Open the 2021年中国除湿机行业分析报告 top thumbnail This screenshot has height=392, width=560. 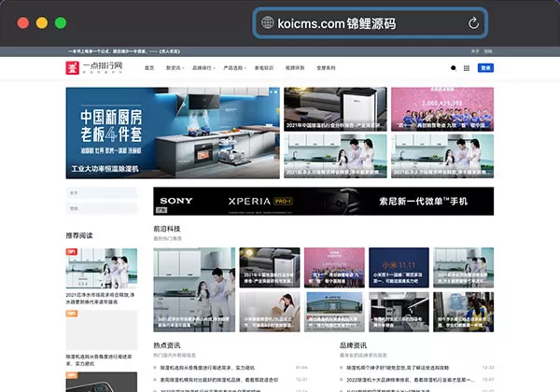click(x=335, y=109)
